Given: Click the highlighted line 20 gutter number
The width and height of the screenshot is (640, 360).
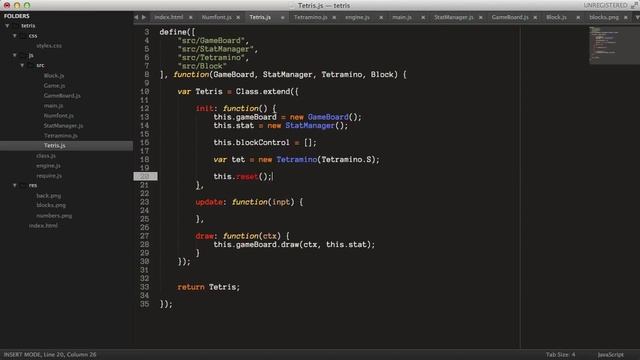Looking at the screenshot, I should [145, 176].
